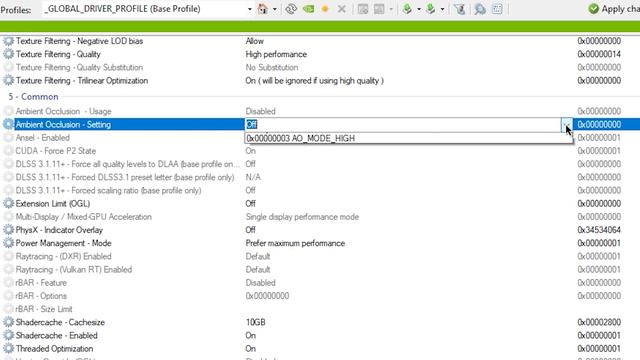Open the arrow menu beside the home icon
This screenshot has width=640, height=360.
click(x=274, y=9)
